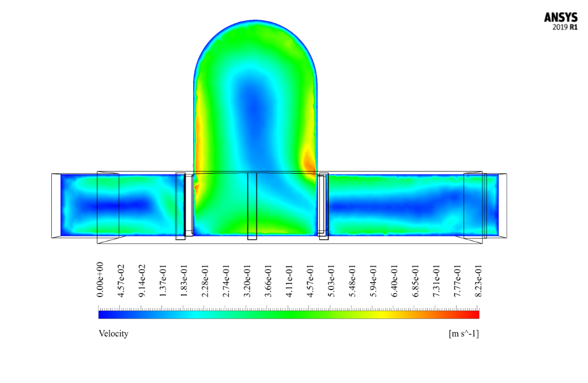Viewport: 588px width, 383px height.
Task: Click the ANSYS logo in the corner
Action: tap(560, 18)
